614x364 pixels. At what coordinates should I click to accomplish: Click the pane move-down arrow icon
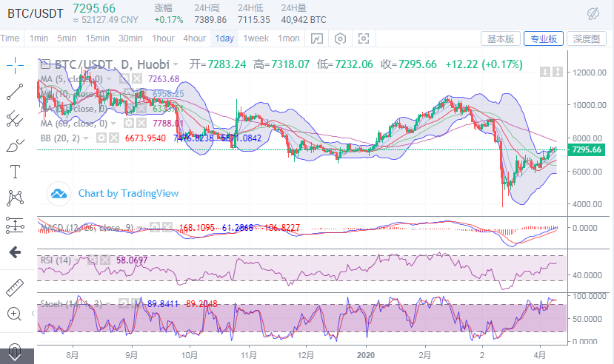tap(545, 72)
